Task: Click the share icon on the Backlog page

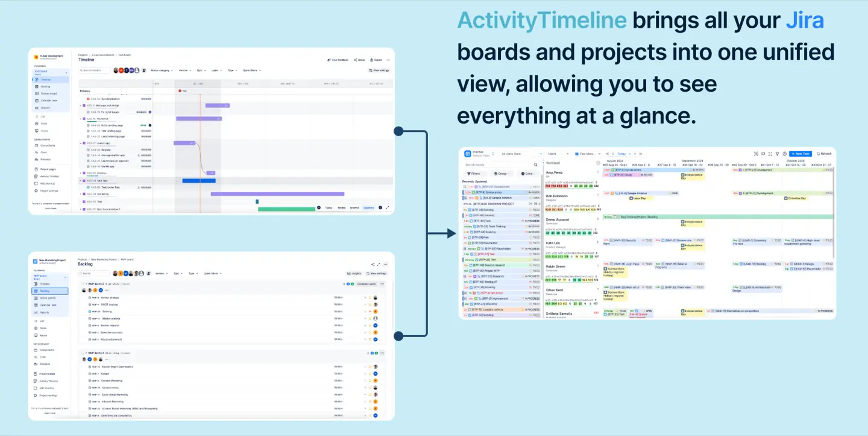Action: point(373,264)
